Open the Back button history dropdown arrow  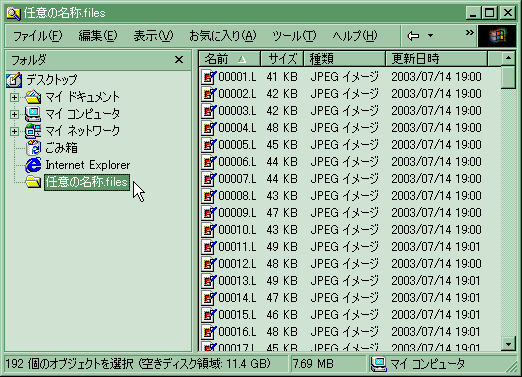coord(430,36)
